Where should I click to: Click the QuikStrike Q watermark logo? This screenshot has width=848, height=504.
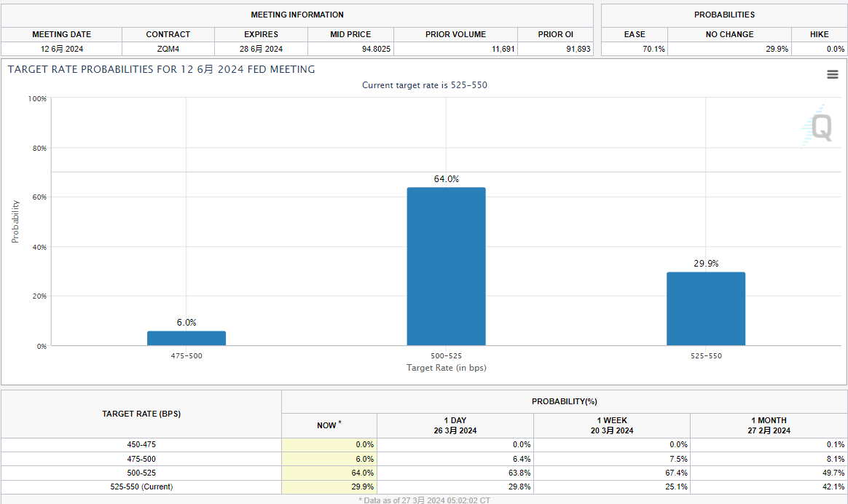pos(818,127)
